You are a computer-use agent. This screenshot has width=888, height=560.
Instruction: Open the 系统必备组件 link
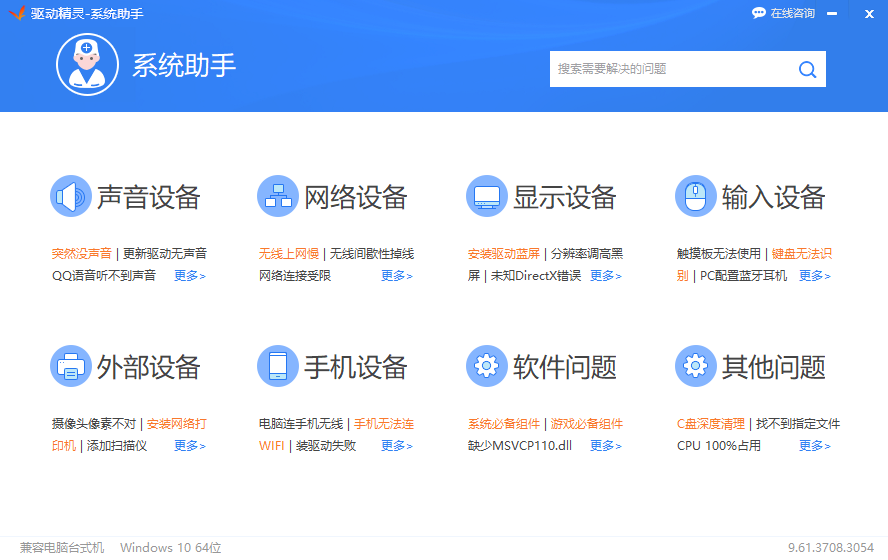(504, 424)
